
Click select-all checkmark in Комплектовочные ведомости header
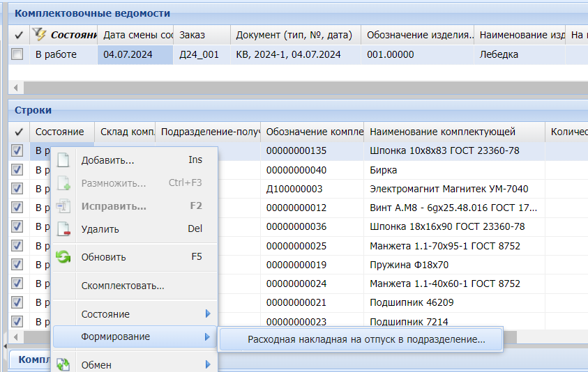pyautogui.click(x=17, y=35)
